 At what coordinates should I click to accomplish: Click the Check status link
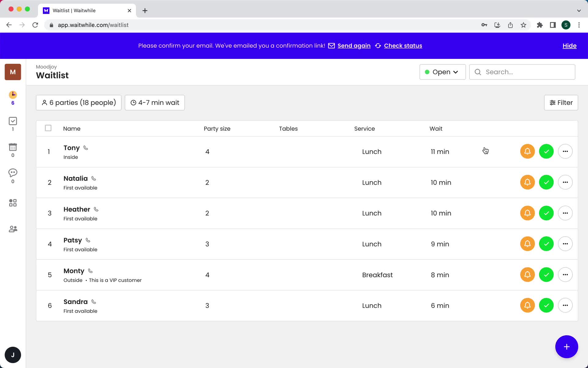pyautogui.click(x=403, y=46)
